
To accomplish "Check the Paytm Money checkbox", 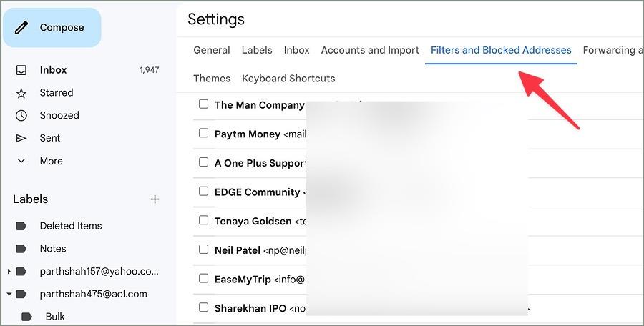I will 203,133.
